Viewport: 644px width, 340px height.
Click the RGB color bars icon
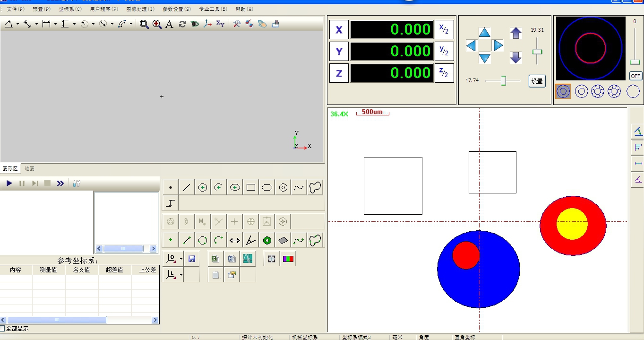click(x=288, y=259)
